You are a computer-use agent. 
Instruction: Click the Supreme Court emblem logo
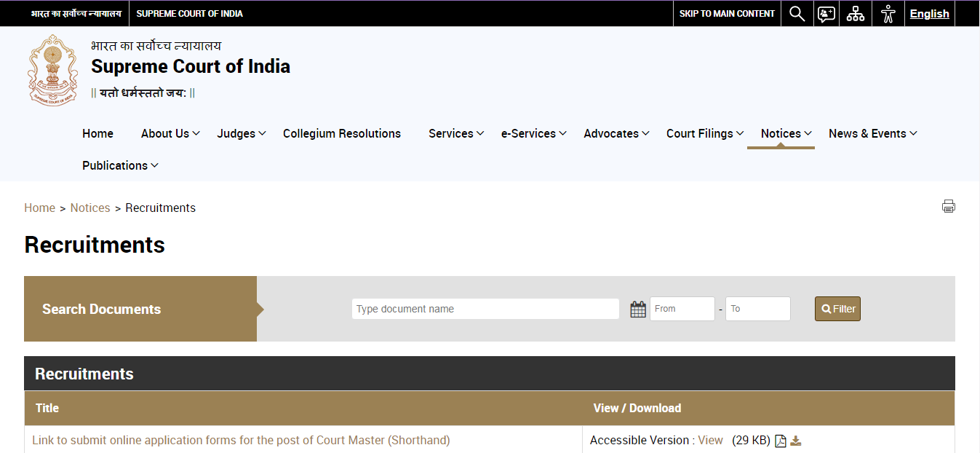point(52,69)
